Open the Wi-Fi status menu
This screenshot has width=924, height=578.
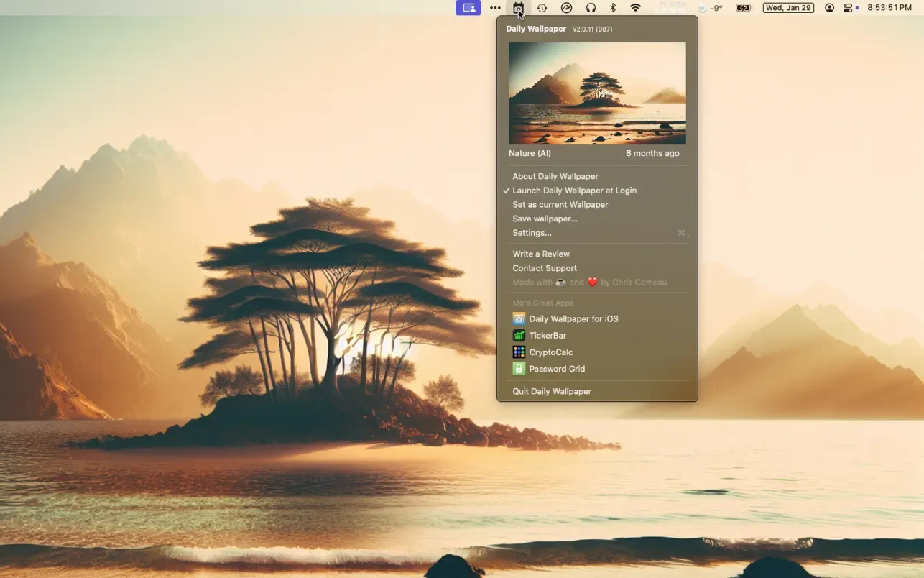(x=635, y=8)
